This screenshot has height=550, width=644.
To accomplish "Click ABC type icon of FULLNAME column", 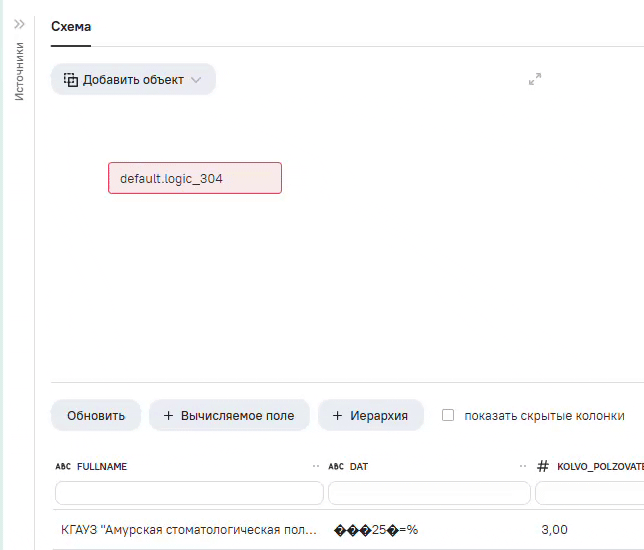I will click(x=63, y=467).
